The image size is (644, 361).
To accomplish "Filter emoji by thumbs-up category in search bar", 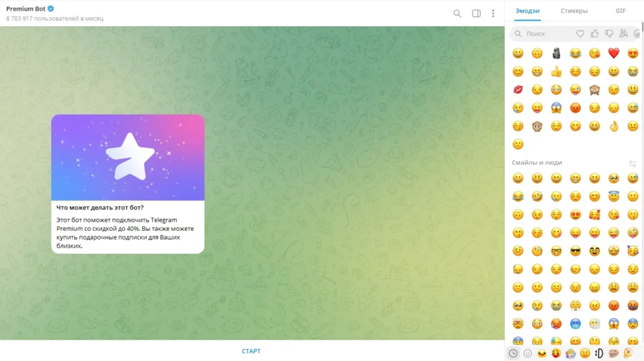I will [x=594, y=34].
